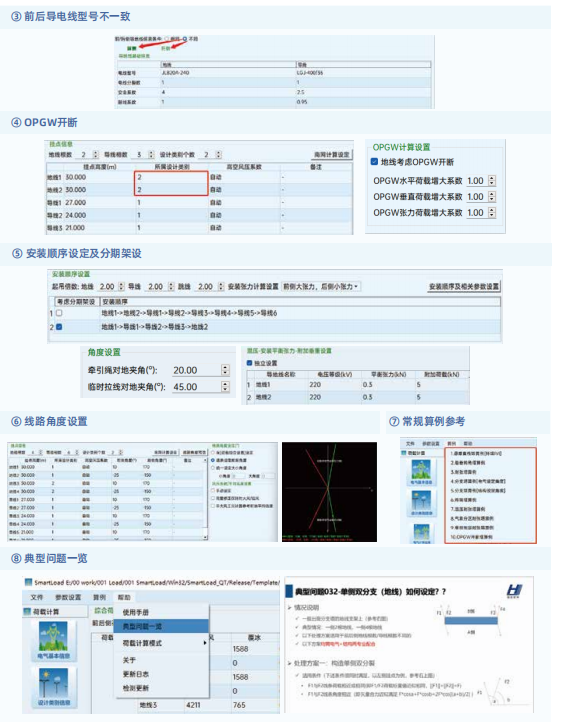
Task: Click the 牵引绳对地夹角 20.00 field
Action: click(195, 370)
